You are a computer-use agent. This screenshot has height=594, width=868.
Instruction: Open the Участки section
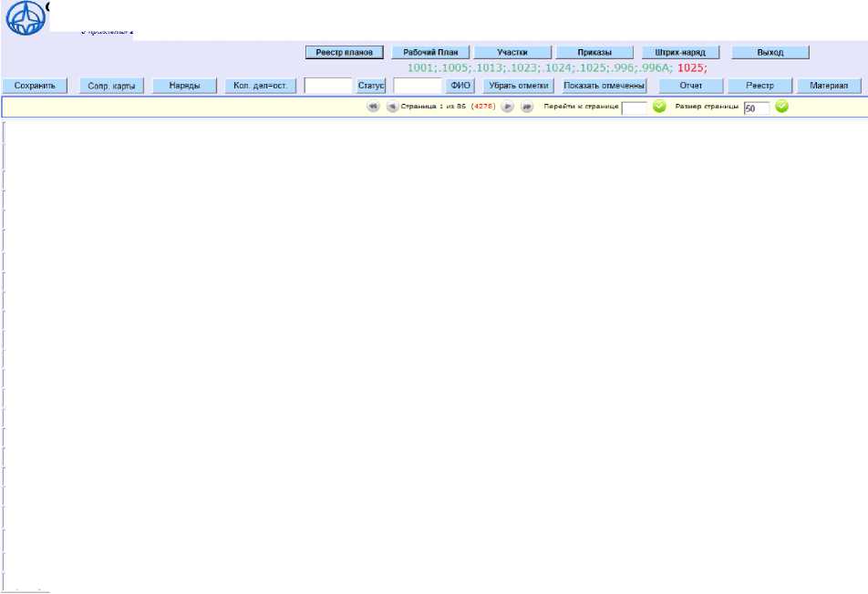[x=512, y=53]
